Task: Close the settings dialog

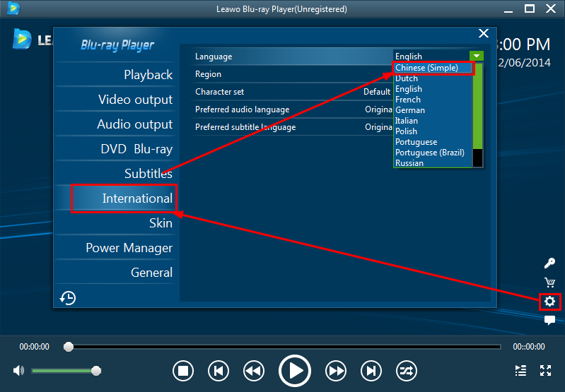Action: tap(484, 33)
